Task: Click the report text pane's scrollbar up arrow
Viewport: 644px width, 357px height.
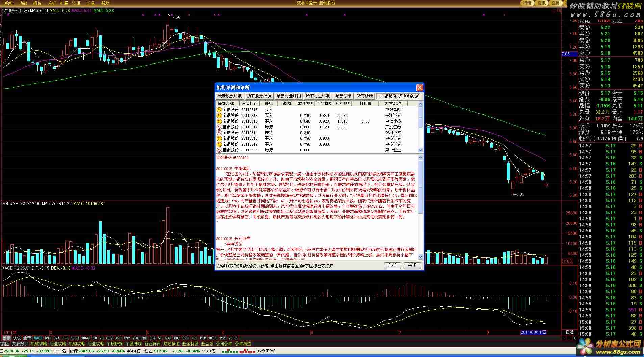Action: [421, 158]
